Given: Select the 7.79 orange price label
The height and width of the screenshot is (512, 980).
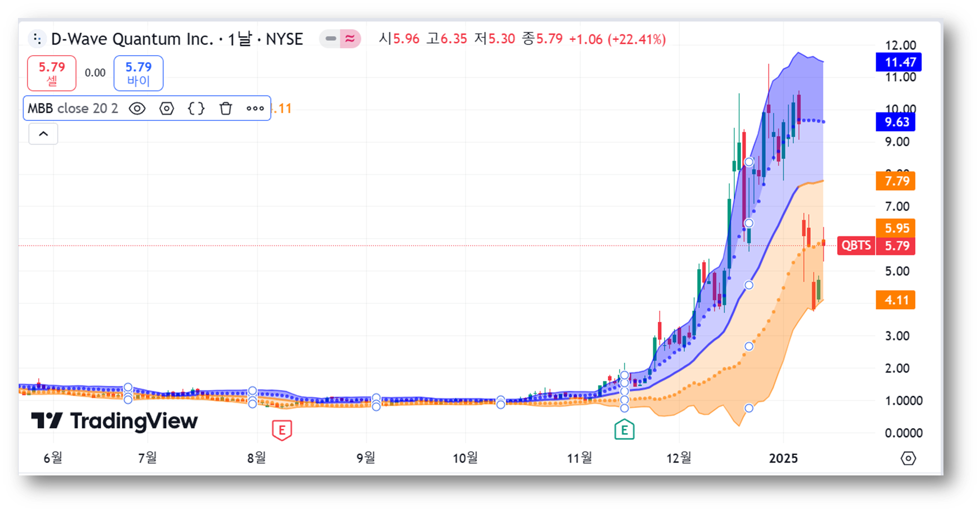Looking at the screenshot, I should pyautogui.click(x=895, y=181).
